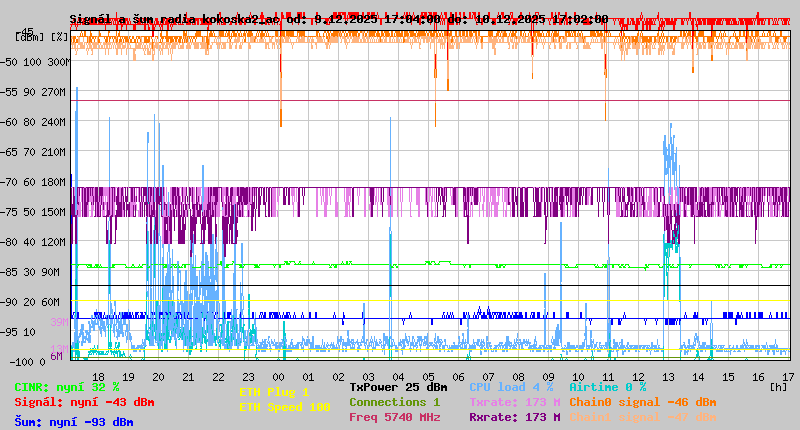Click the "-60" dBm axis label
The width and height of the screenshot is (800, 430).
[x=9, y=122]
